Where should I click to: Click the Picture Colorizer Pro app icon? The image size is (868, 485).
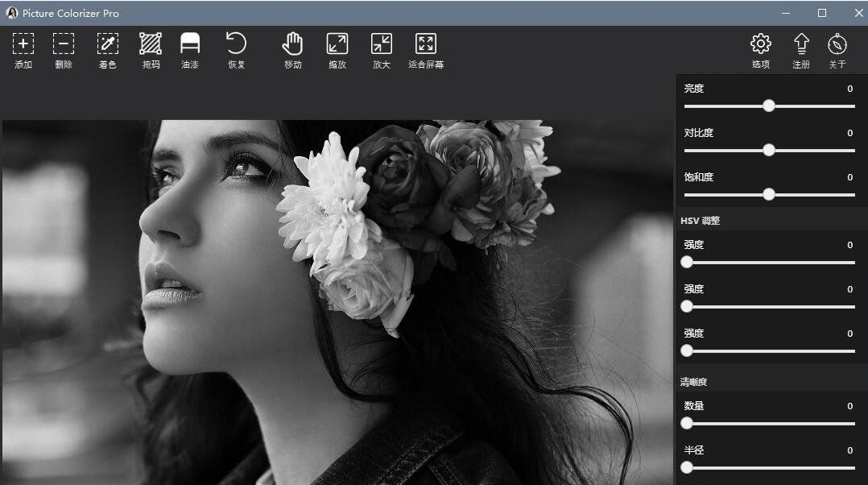[11, 13]
